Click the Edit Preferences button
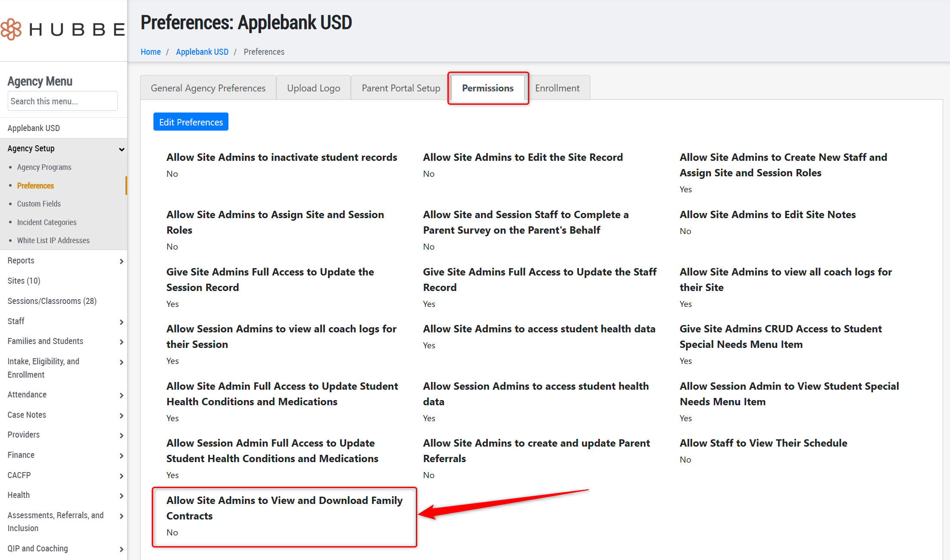 coord(191,122)
